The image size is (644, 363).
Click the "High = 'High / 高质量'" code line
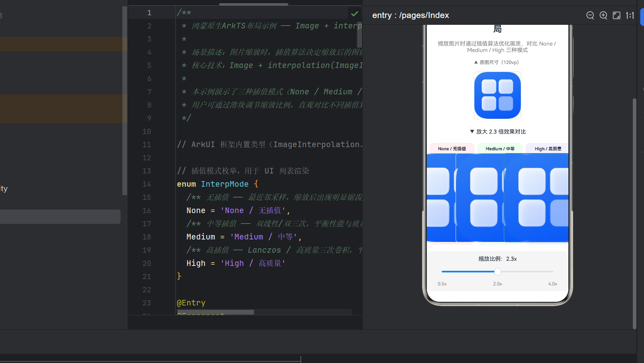(236, 263)
